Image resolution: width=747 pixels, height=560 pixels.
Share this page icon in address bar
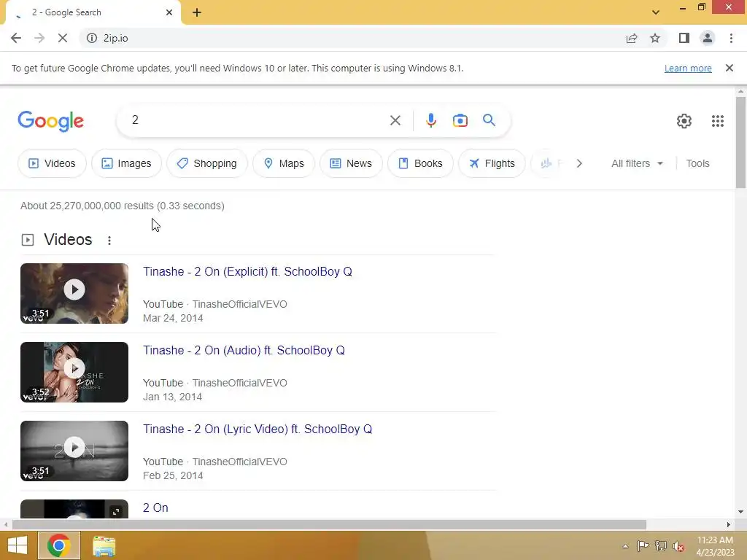(632, 38)
